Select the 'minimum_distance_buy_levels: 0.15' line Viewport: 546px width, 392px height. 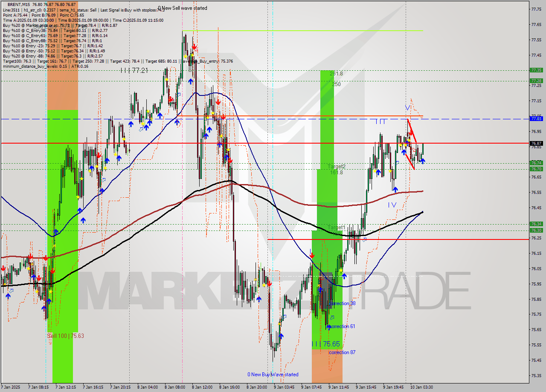(x=46, y=66)
